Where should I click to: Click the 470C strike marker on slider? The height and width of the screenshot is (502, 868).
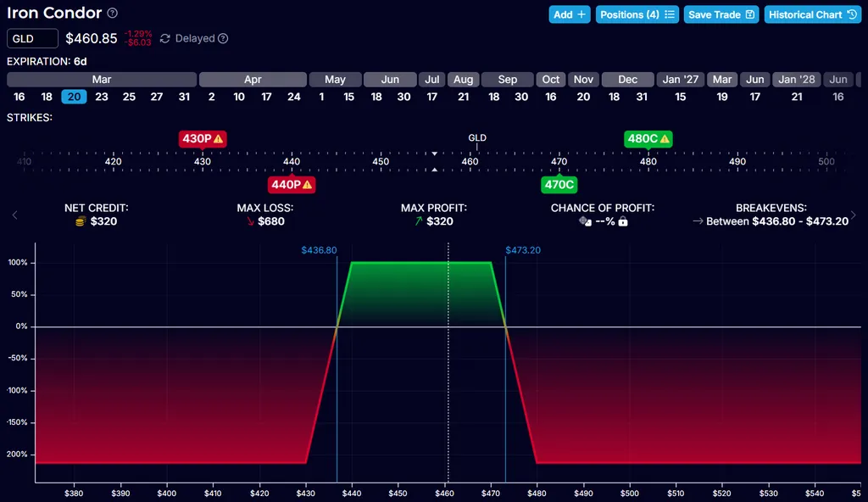[x=559, y=184]
